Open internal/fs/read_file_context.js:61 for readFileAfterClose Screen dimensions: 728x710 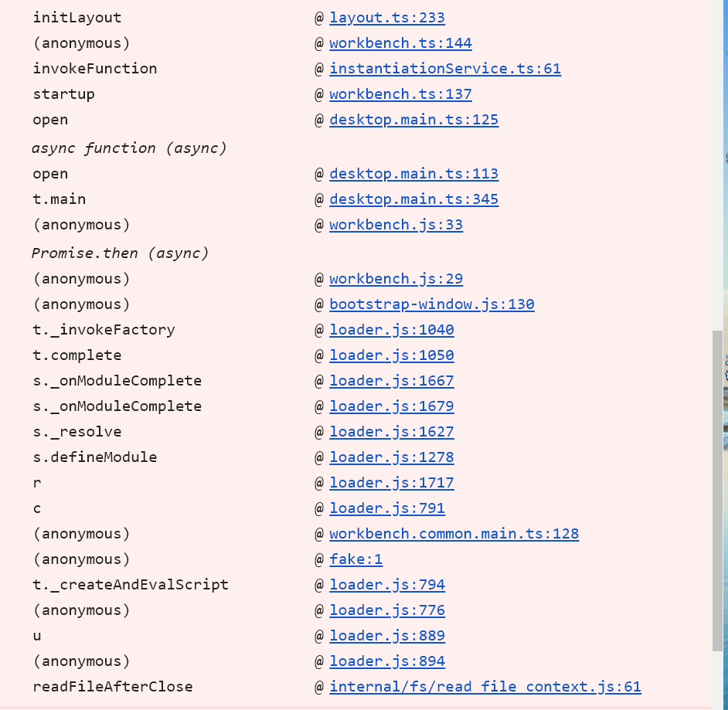pos(485,686)
